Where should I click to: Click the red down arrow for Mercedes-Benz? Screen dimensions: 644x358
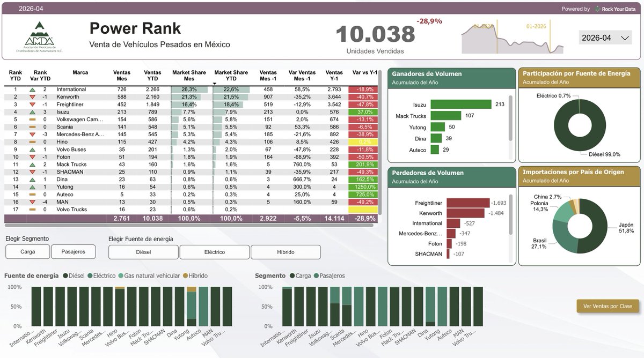pyautogui.click(x=32, y=135)
